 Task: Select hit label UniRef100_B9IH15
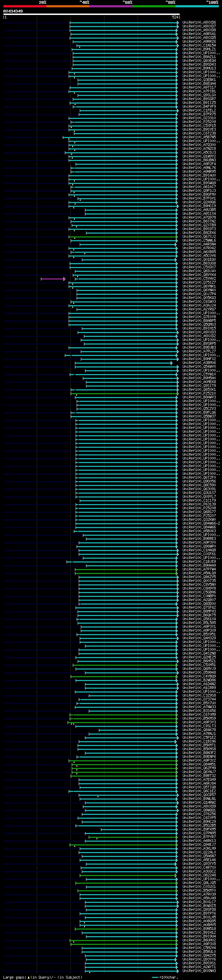tap(199, 328)
